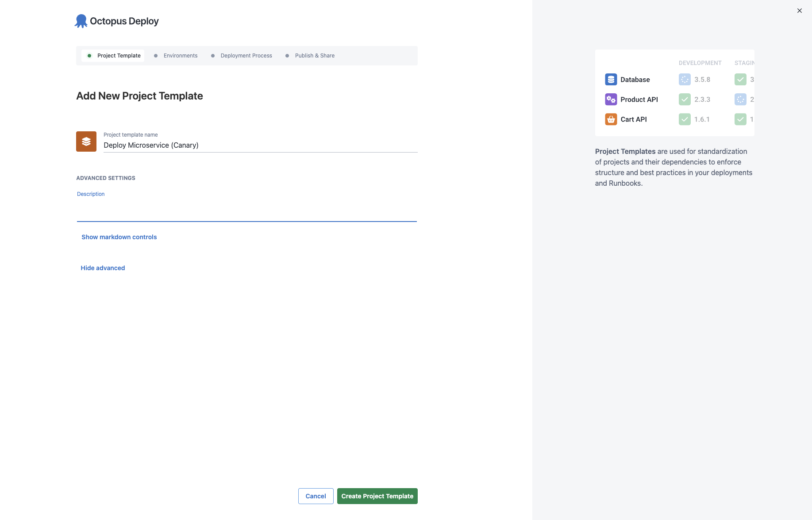Click the Project Templates description paragraph
Image resolution: width=812 pixels, height=520 pixels.
point(673,167)
